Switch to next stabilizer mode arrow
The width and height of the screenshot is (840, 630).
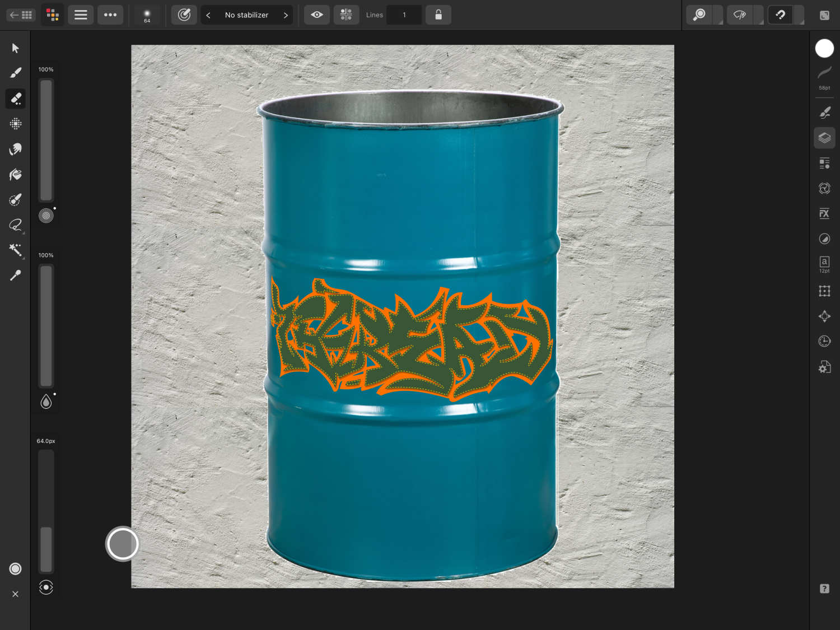(286, 15)
